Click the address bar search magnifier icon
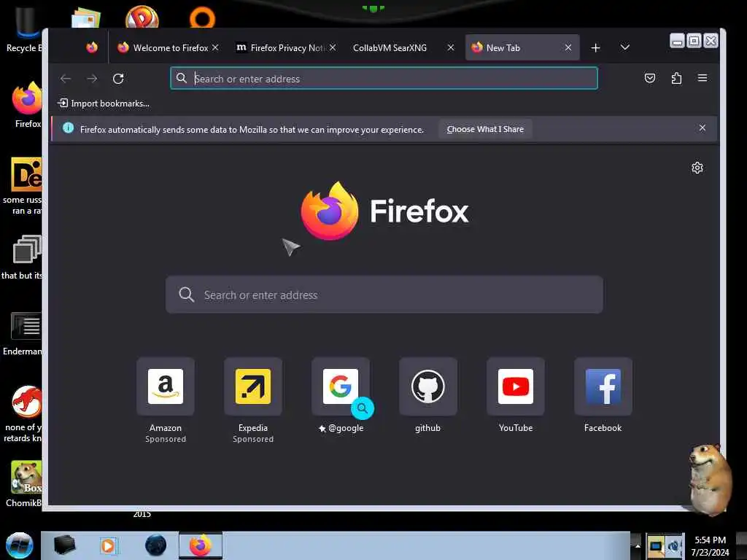Image resolution: width=747 pixels, height=560 pixels. [182, 78]
